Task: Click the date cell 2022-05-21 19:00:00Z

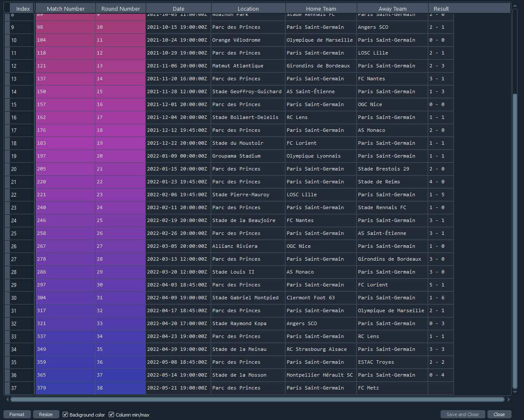Action: [x=178, y=388]
